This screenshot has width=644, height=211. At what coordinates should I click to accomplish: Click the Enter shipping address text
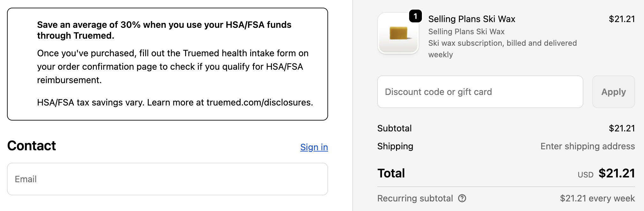click(x=588, y=146)
